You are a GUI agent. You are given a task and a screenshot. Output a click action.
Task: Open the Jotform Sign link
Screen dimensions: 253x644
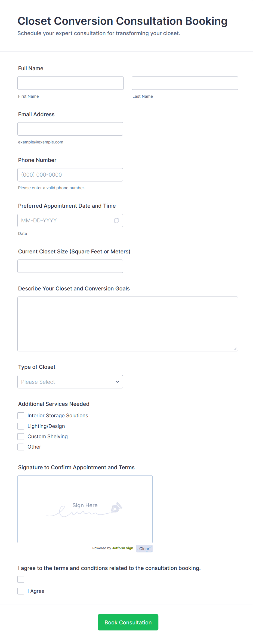pos(122,548)
